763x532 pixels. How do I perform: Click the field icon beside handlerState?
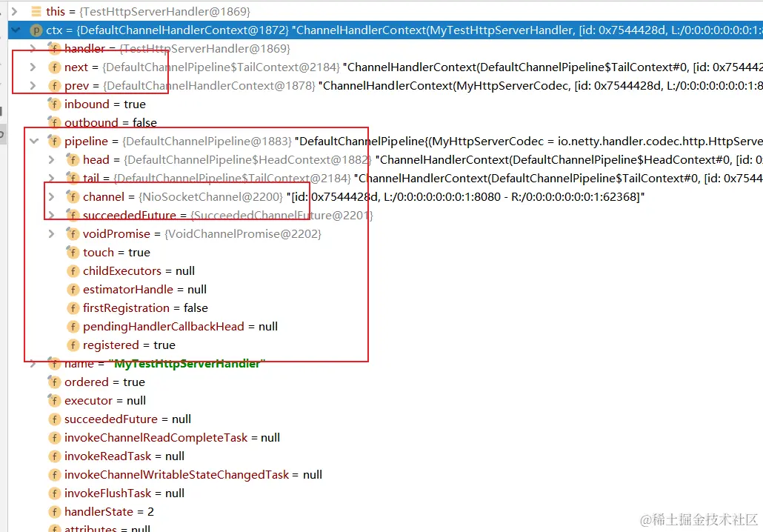point(55,512)
